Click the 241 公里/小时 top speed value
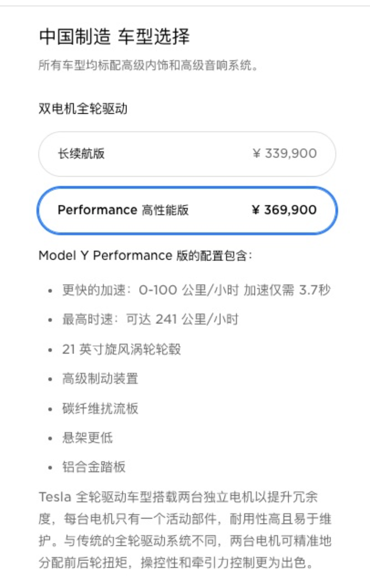This screenshot has width=370, height=588. (196, 320)
